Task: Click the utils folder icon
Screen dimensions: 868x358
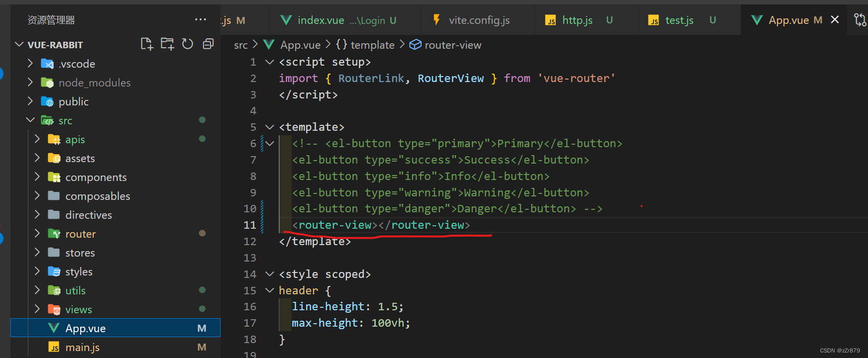Action: [54, 290]
